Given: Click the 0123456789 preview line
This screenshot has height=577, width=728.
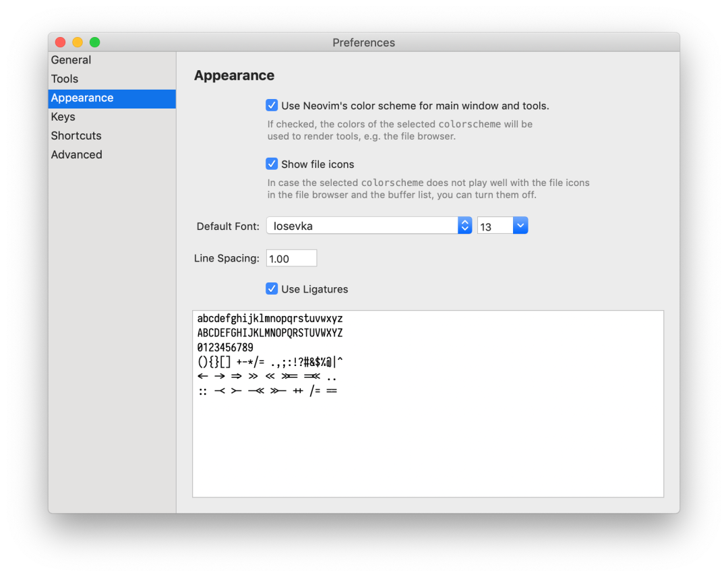Looking at the screenshot, I should (225, 347).
